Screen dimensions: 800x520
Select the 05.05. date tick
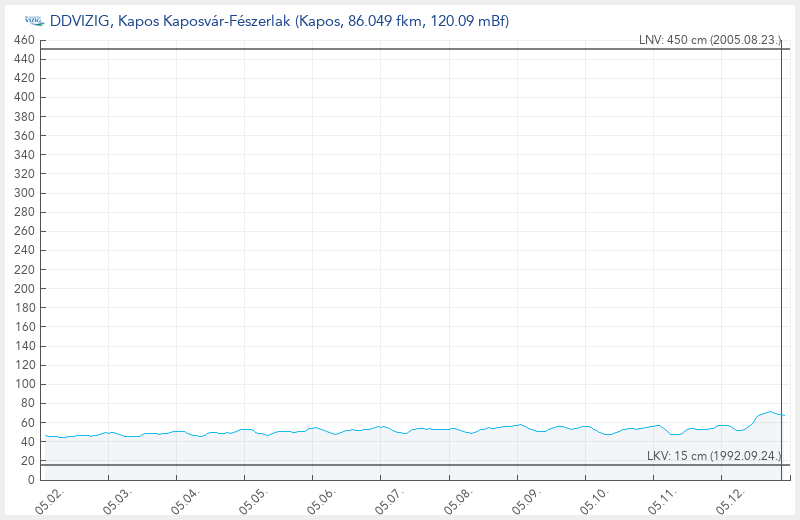254,501
